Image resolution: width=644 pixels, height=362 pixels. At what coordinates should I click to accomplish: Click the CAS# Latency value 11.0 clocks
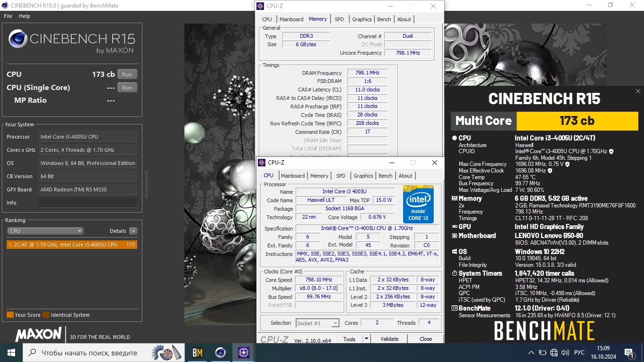[367, 90]
